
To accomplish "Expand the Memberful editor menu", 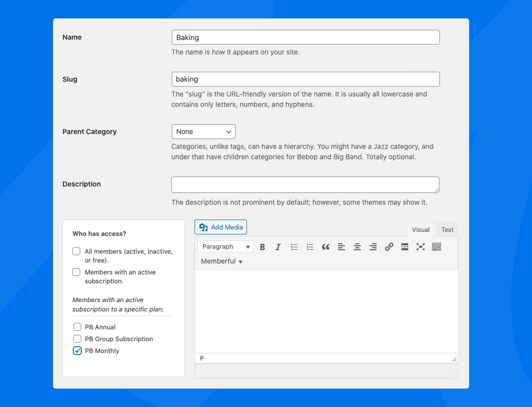I will [221, 261].
